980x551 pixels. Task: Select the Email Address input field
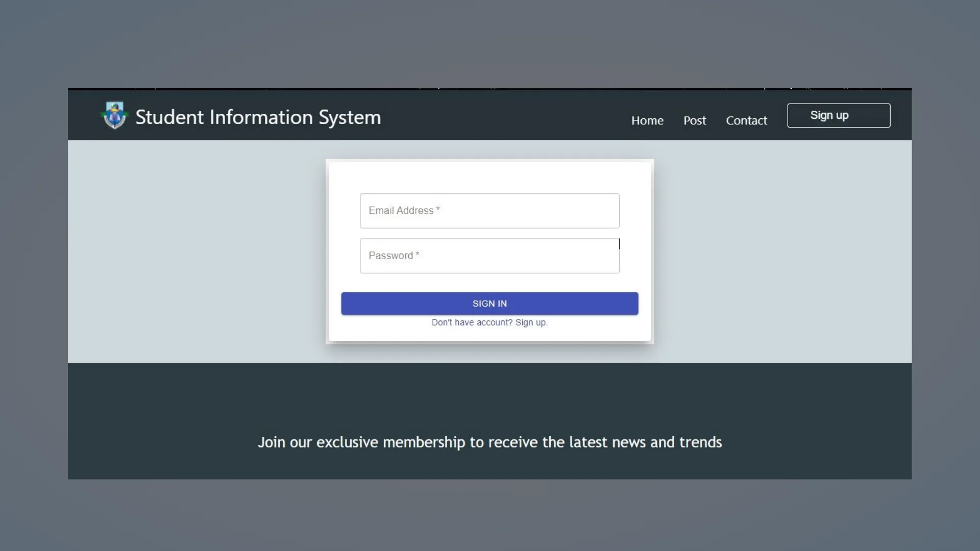(489, 211)
